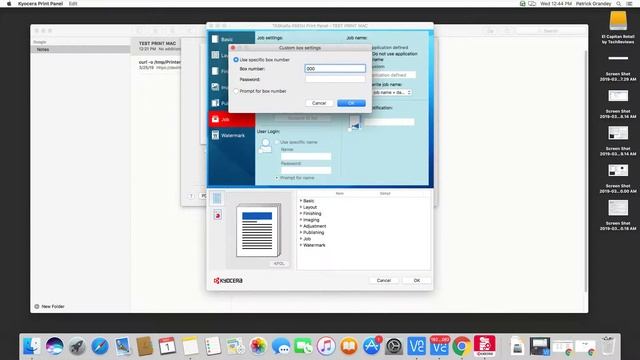Open Finder from the Dock
Image resolution: width=640 pixels, height=360 pixels.
[x=32, y=346]
